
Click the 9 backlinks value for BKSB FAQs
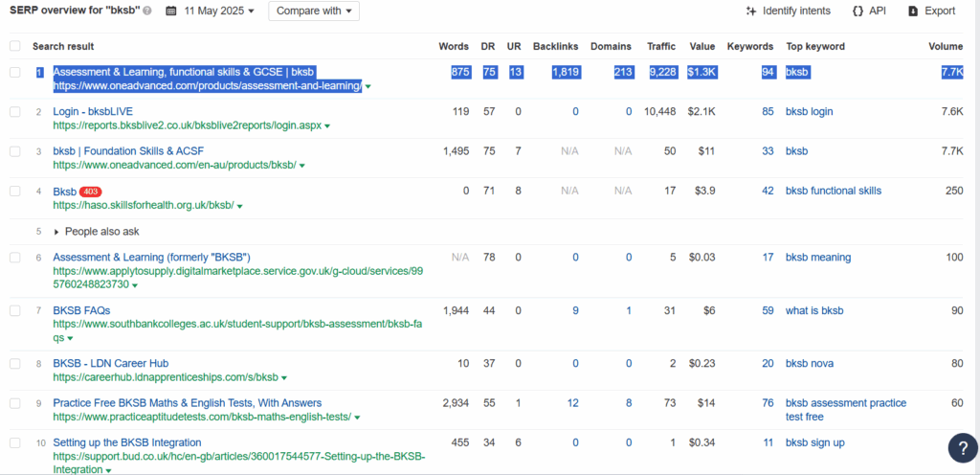(x=575, y=310)
